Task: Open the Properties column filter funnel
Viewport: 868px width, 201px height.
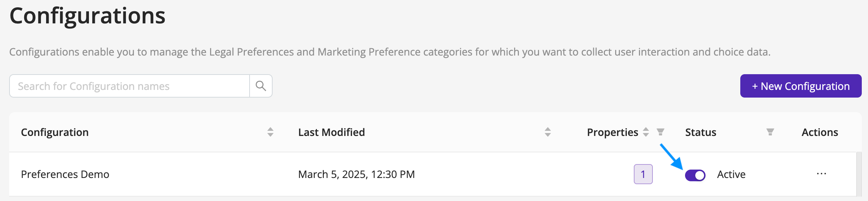Action: pos(661,132)
